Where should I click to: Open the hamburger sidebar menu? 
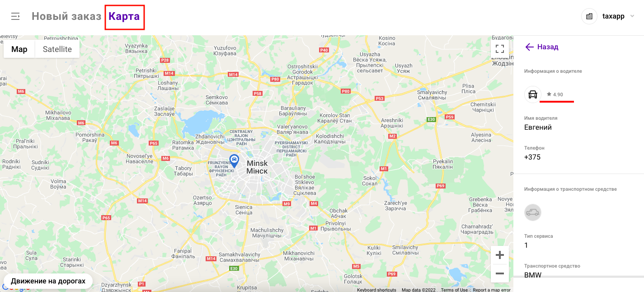pos(15,16)
